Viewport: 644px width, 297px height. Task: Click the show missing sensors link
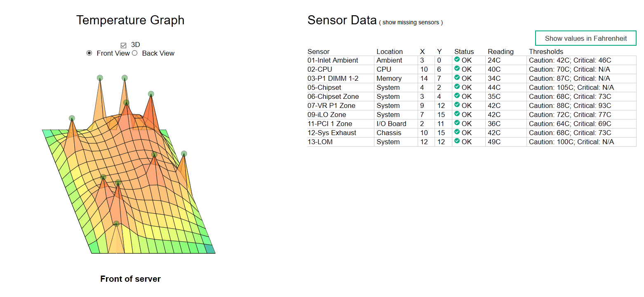click(x=411, y=23)
